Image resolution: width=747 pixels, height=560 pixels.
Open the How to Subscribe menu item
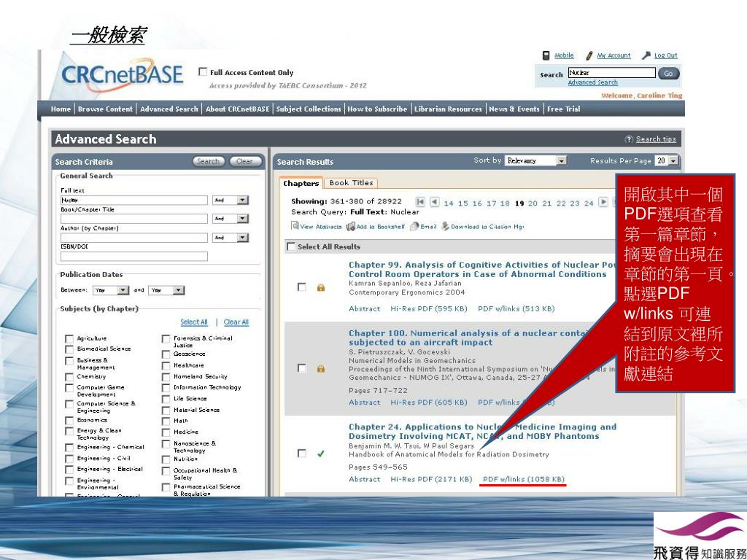(x=377, y=109)
